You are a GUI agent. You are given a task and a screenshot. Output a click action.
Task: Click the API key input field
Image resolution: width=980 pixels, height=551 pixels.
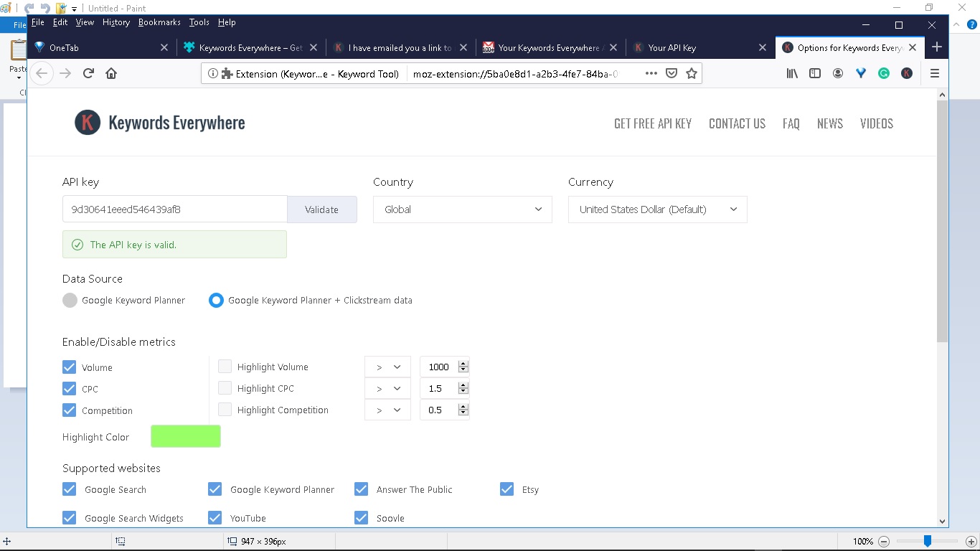[174, 209]
